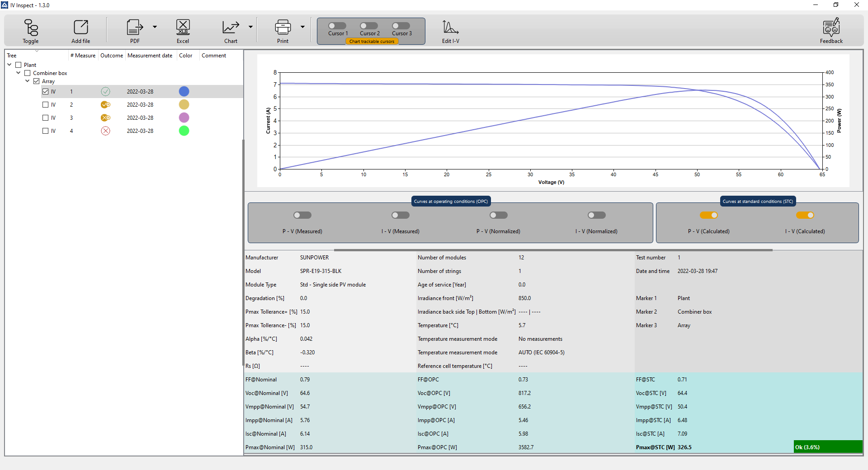Open the PDF dropdown arrow
868x470 pixels.
pos(155,27)
